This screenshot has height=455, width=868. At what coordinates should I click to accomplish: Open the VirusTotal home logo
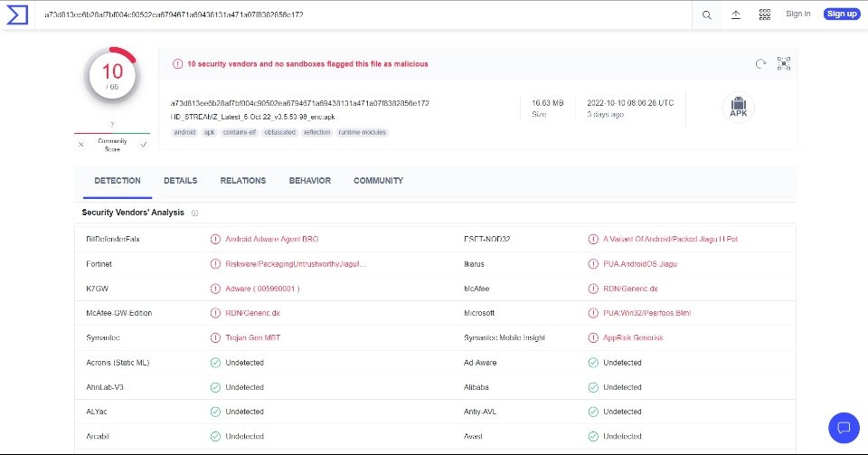[x=16, y=15]
